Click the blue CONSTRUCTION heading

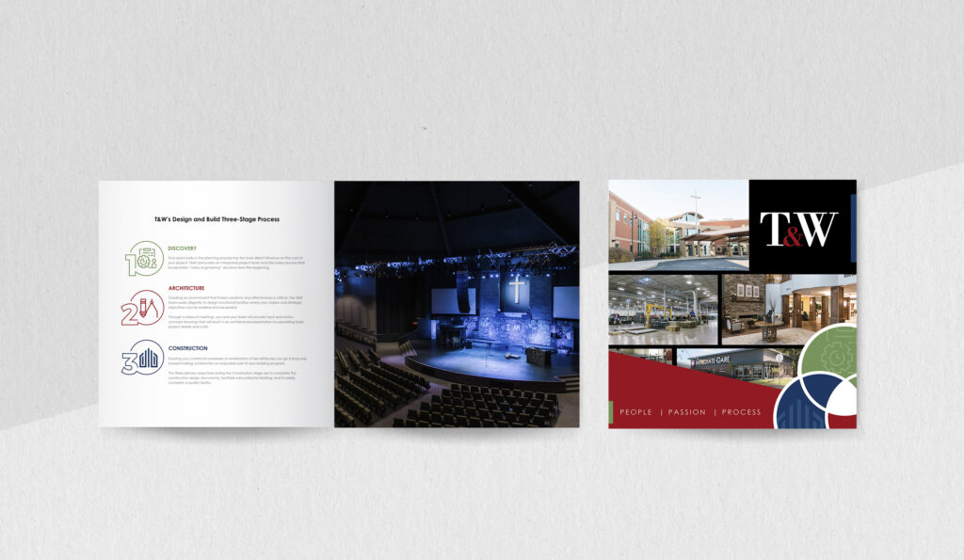coord(188,348)
